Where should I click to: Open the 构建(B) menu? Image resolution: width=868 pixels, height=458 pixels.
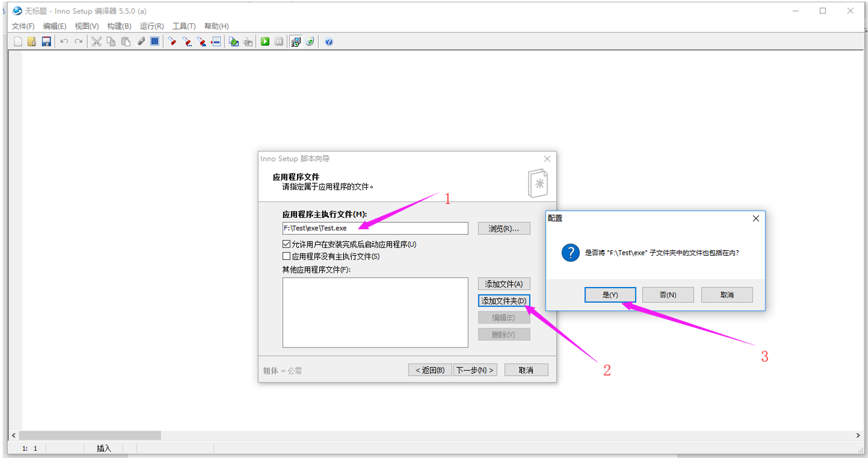tap(119, 26)
